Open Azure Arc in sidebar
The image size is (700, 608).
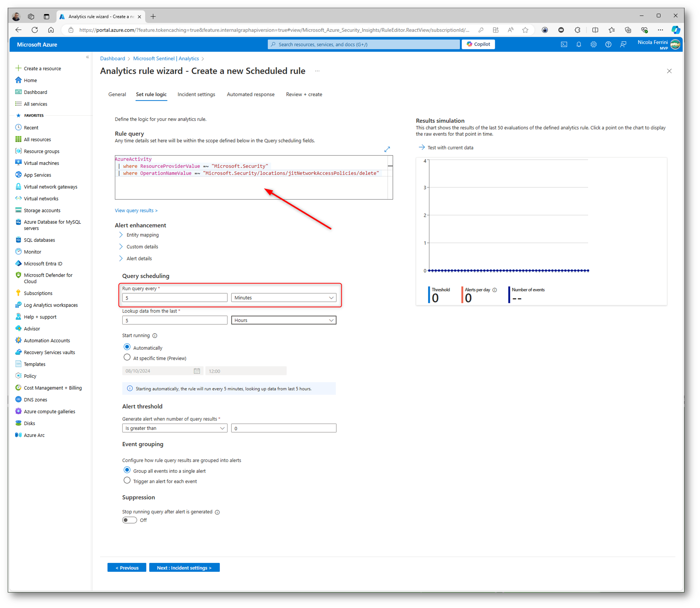pyautogui.click(x=34, y=435)
